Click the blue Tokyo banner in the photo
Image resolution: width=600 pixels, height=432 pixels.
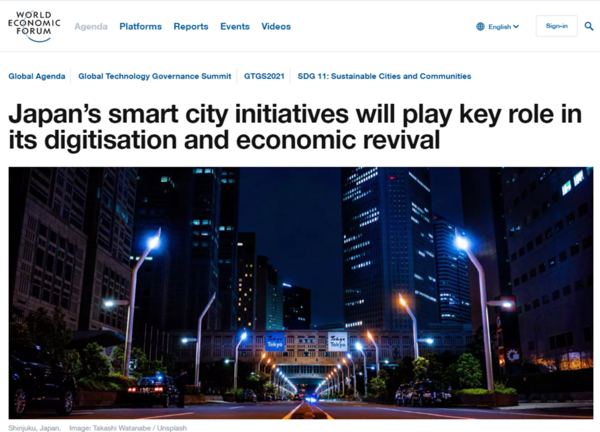275,341
